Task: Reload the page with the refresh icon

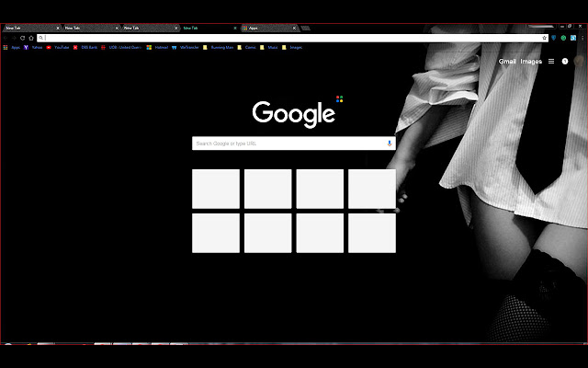Action: click(x=22, y=38)
